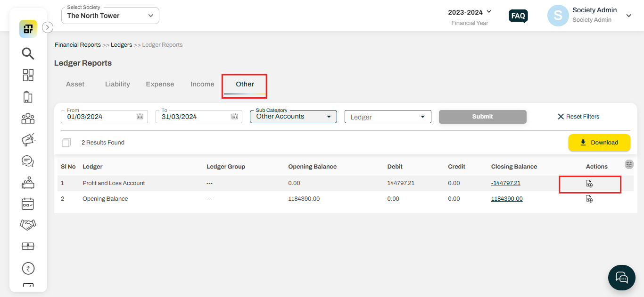Download the Profit and Loss Account report file

[589, 184]
